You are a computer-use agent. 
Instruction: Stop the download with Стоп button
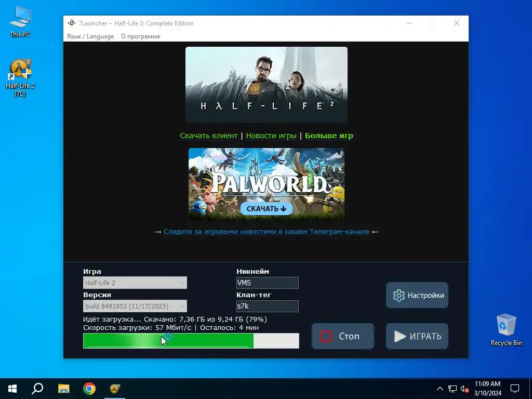[x=343, y=336]
